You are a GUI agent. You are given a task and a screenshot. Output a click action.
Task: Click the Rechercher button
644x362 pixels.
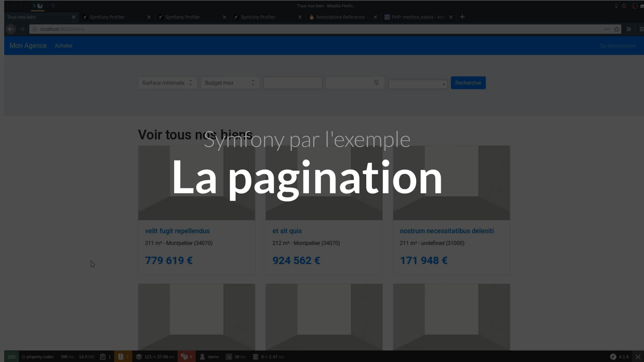pyautogui.click(x=468, y=83)
